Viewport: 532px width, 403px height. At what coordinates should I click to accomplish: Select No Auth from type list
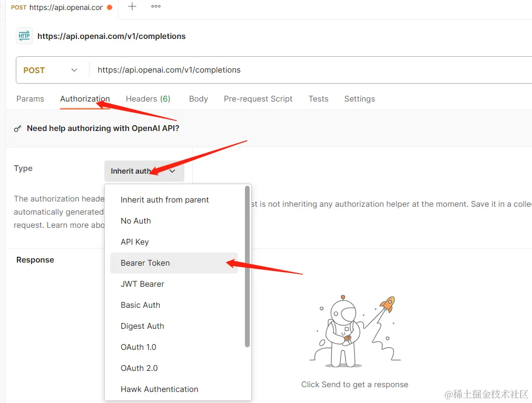(x=174, y=221)
